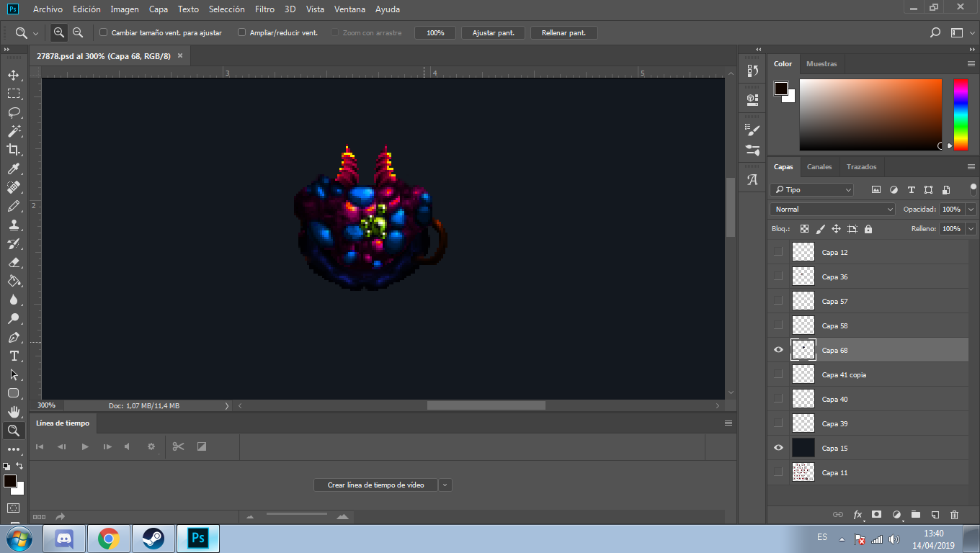This screenshot has width=980, height=553.
Task: Select the Paint Bucket tool
Action: point(14,281)
